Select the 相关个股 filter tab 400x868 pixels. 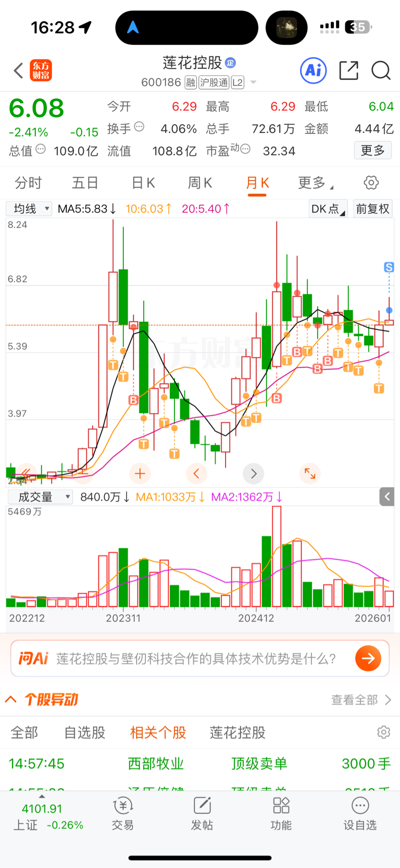(x=158, y=732)
